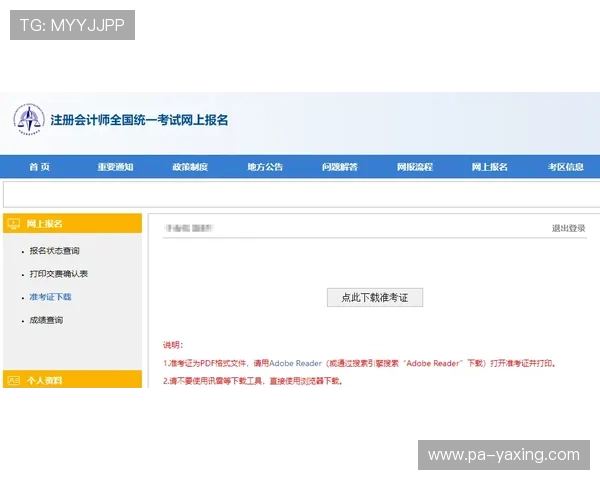Screen dimensions: 600x480
Task: Open the 考区信息 navigation item
Action: click(566, 167)
